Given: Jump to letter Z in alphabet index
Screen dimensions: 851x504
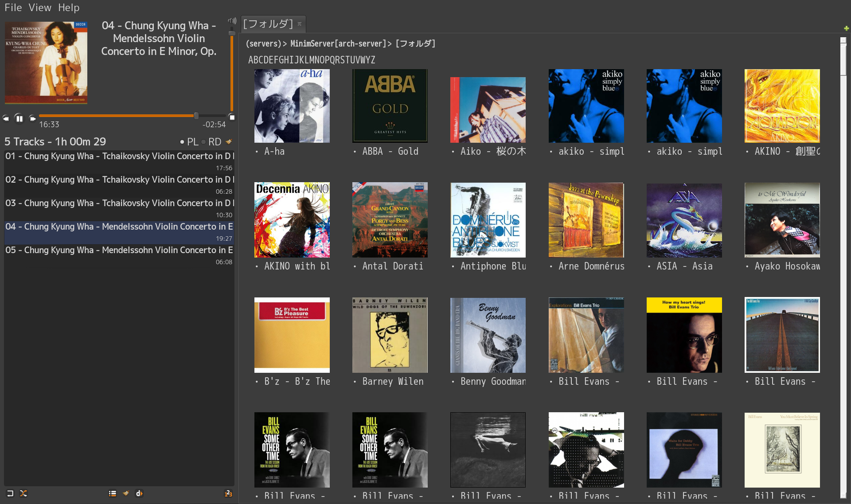Looking at the screenshot, I should click(x=373, y=60).
